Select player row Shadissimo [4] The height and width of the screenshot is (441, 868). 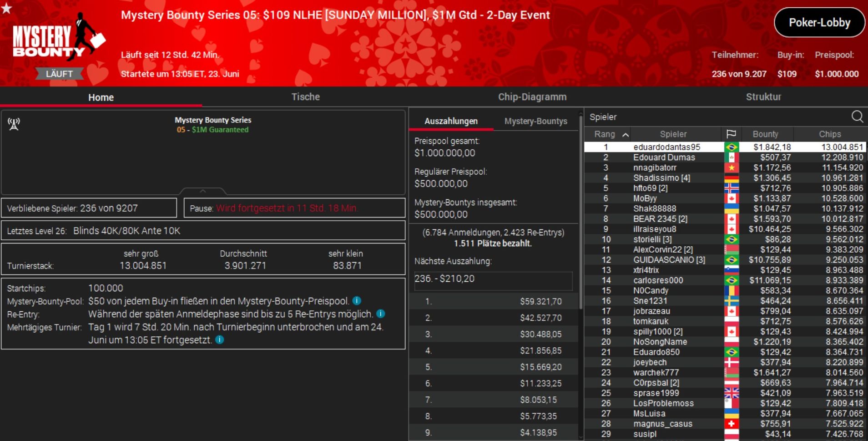pyautogui.click(x=725, y=178)
